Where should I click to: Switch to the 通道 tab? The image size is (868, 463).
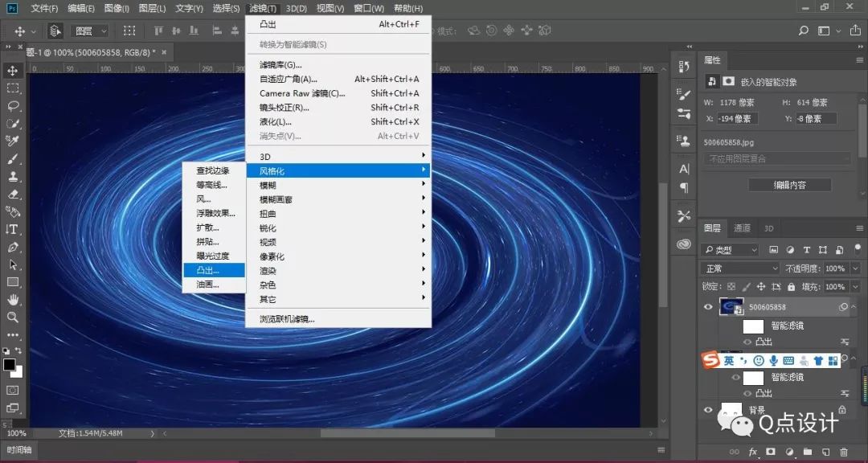tap(743, 227)
